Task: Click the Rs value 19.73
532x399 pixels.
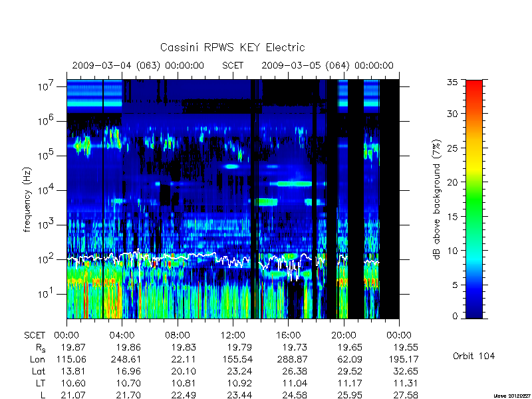Action: [x=295, y=347]
